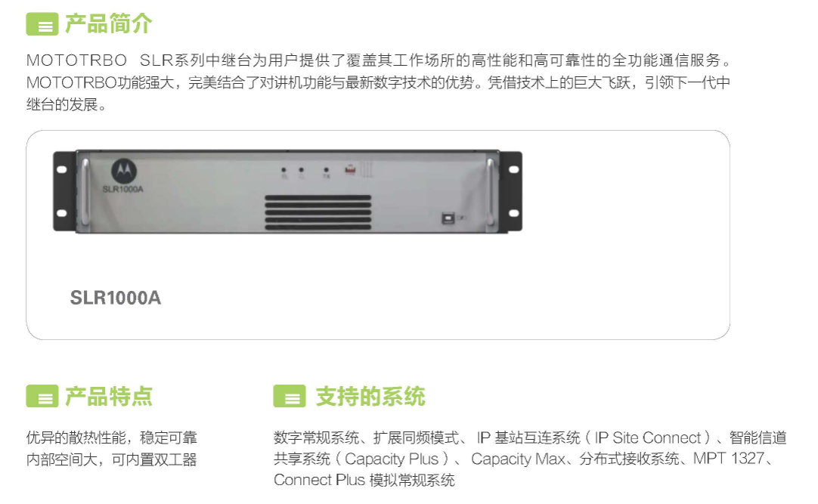The image size is (818, 504).
Task: Select the 产品特点 heading
Action: [109, 396]
